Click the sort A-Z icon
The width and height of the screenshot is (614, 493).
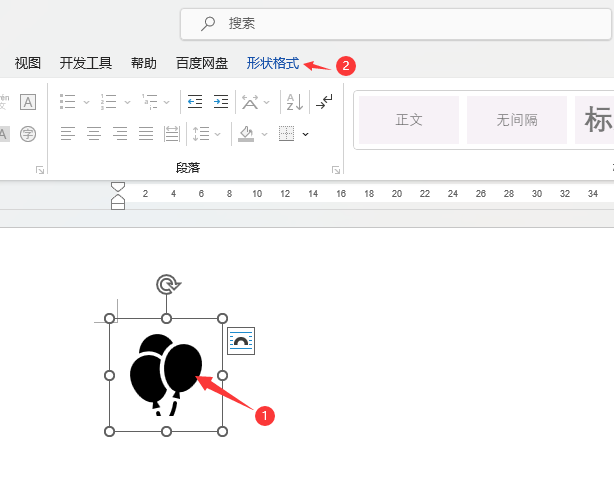coord(295,102)
